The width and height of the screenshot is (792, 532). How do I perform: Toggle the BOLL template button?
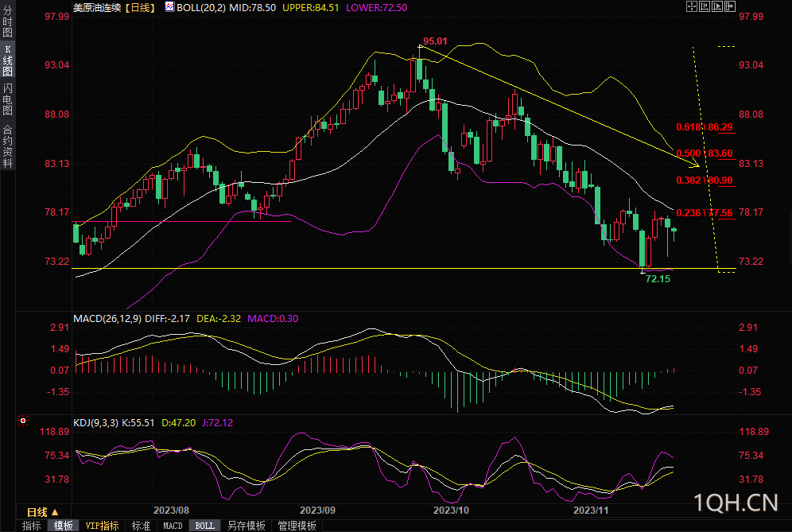(x=205, y=526)
